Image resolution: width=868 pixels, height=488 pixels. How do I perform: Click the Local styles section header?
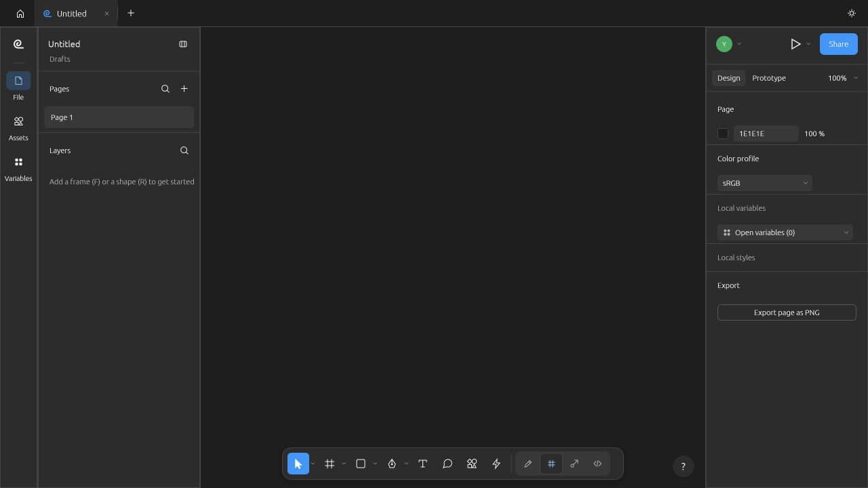tap(736, 258)
